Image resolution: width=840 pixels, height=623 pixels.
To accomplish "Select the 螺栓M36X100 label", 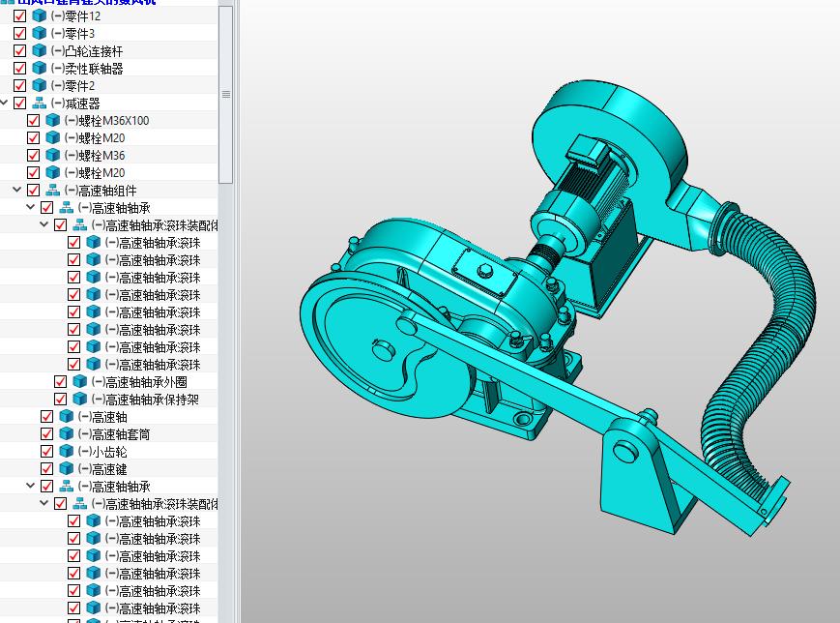I will (x=106, y=121).
